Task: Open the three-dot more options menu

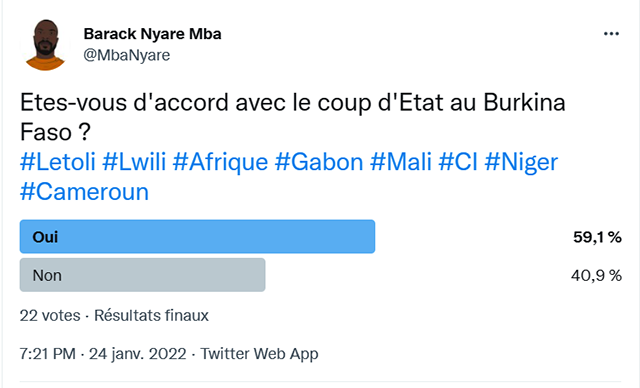Action: pos(611,34)
